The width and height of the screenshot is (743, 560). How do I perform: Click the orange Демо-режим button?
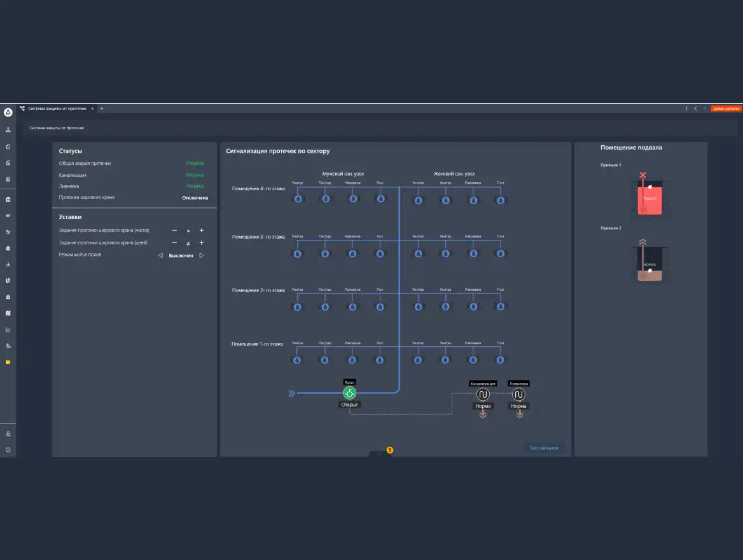[x=726, y=109]
